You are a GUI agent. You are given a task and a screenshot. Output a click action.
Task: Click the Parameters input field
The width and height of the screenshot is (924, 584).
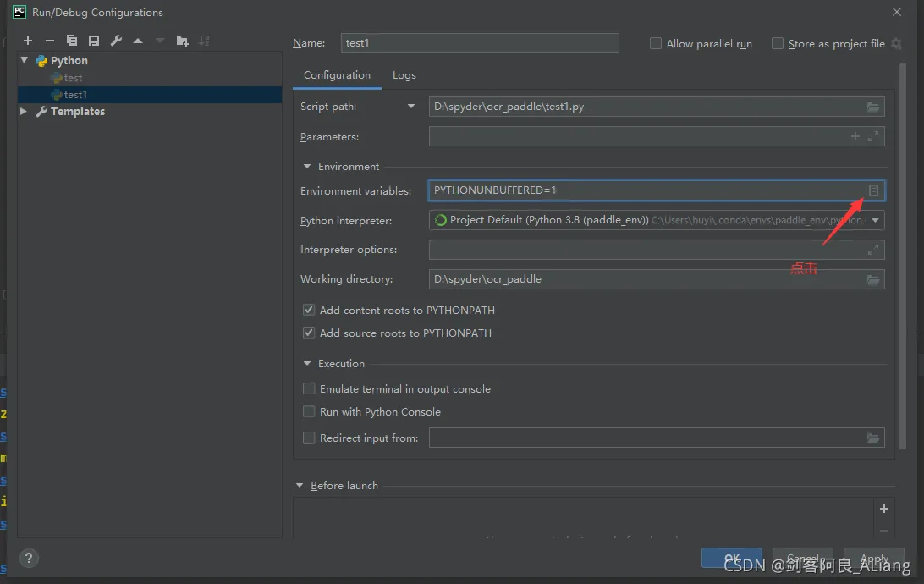635,136
